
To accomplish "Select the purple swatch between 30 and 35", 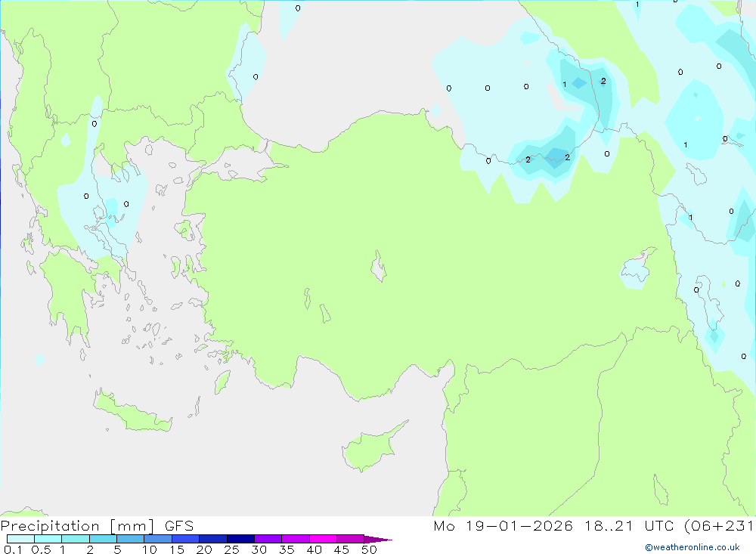I will (268, 539).
